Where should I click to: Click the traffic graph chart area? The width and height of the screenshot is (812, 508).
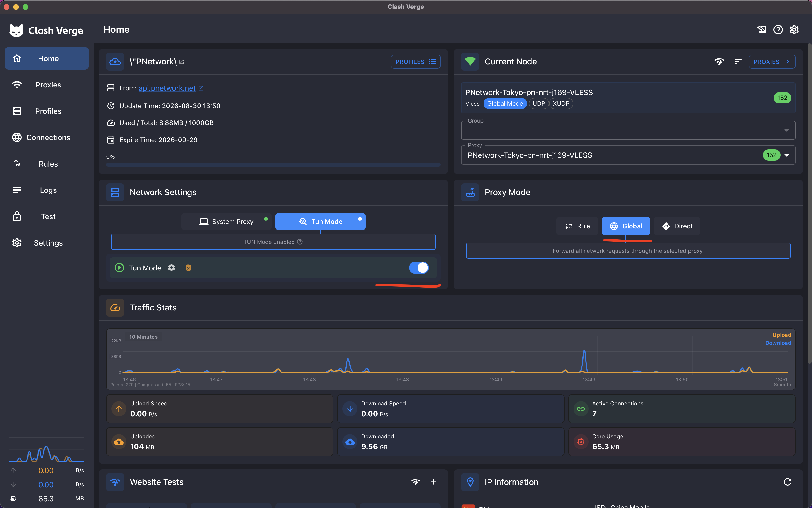click(451, 359)
